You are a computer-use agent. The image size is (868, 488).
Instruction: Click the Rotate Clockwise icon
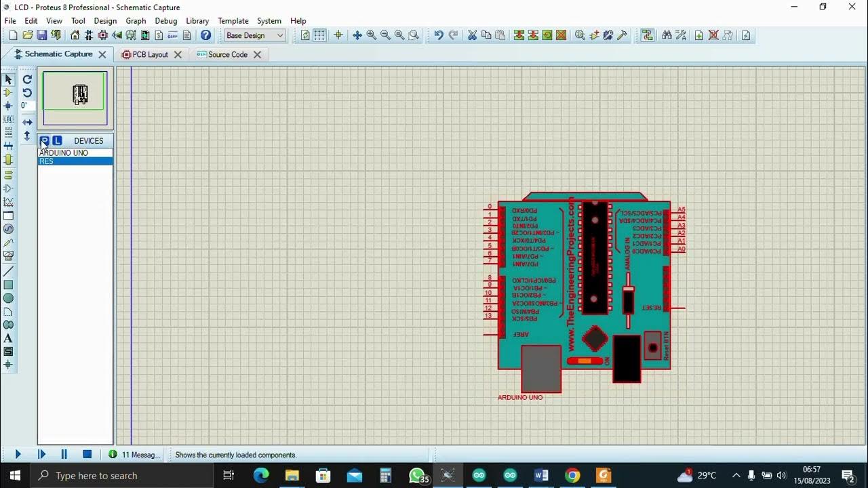(27, 79)
